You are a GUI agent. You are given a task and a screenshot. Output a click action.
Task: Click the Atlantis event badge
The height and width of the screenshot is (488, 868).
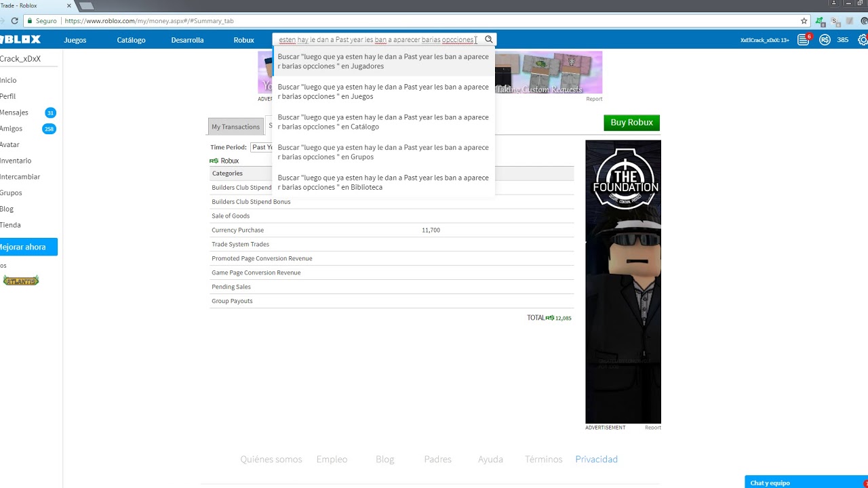21,281
